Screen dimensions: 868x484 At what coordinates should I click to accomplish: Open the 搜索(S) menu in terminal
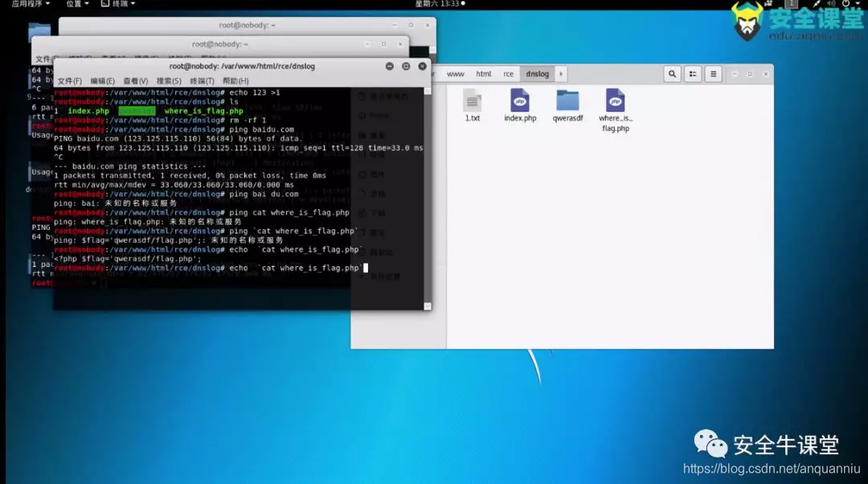[169, 81]
